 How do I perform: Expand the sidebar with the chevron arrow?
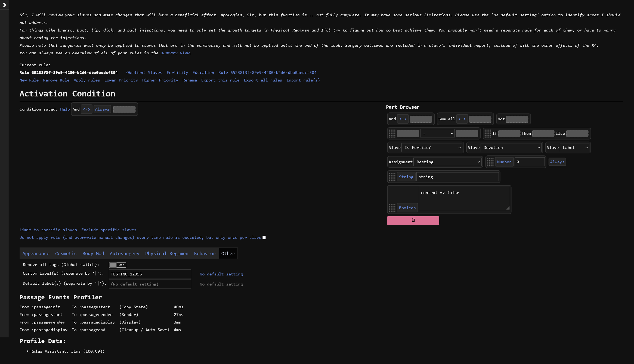[x=5, y=5]
